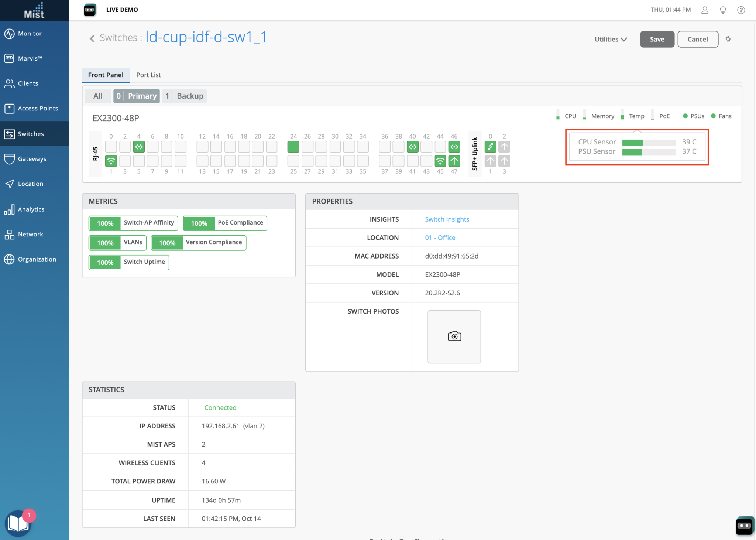Go back using the Switches chevron

click(92, 38)
